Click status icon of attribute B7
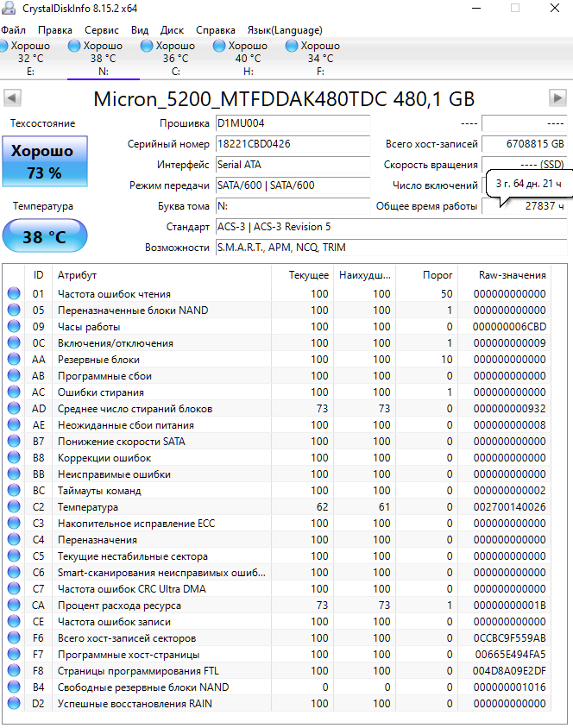This screenshot has height=728, width=573. pyautogui.click(x=14, y=441)
